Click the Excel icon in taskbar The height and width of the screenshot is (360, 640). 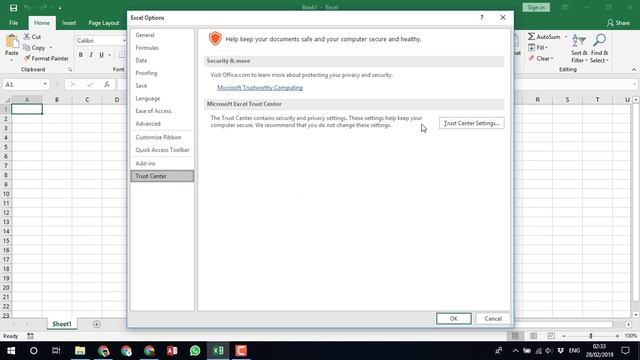[218, 351]
